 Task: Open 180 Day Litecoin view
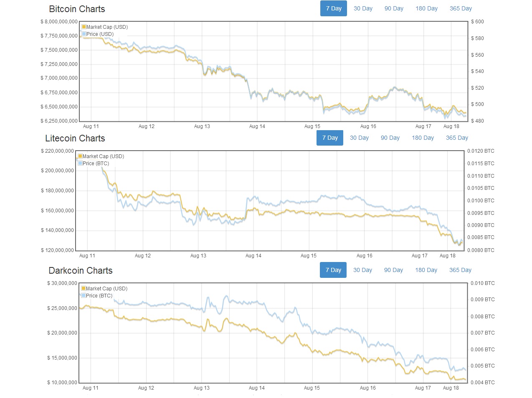coord(423,138)
